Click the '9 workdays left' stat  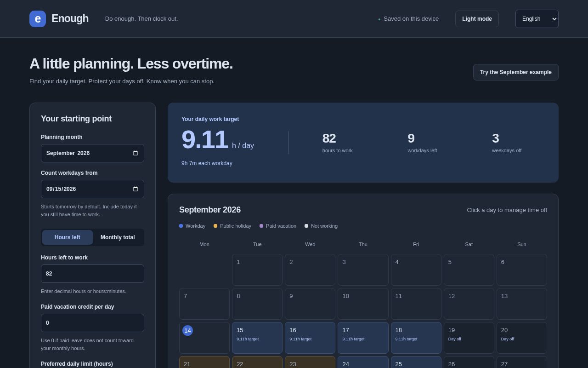(422, 143)
